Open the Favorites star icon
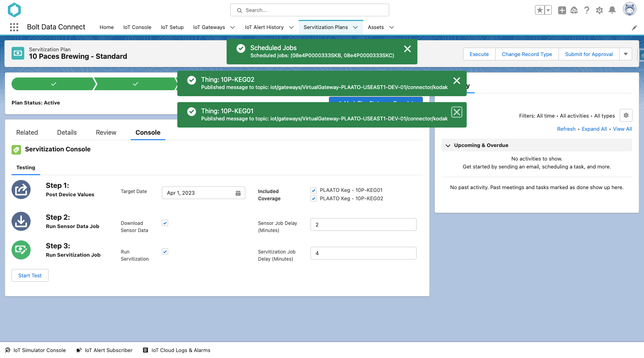644x358 pixels. (539, 10)
